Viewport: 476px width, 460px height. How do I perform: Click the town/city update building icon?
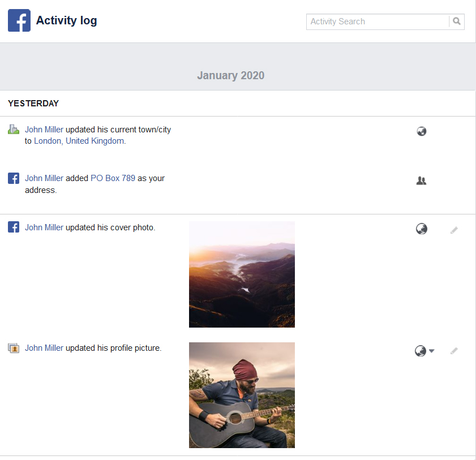click(14, 130)
